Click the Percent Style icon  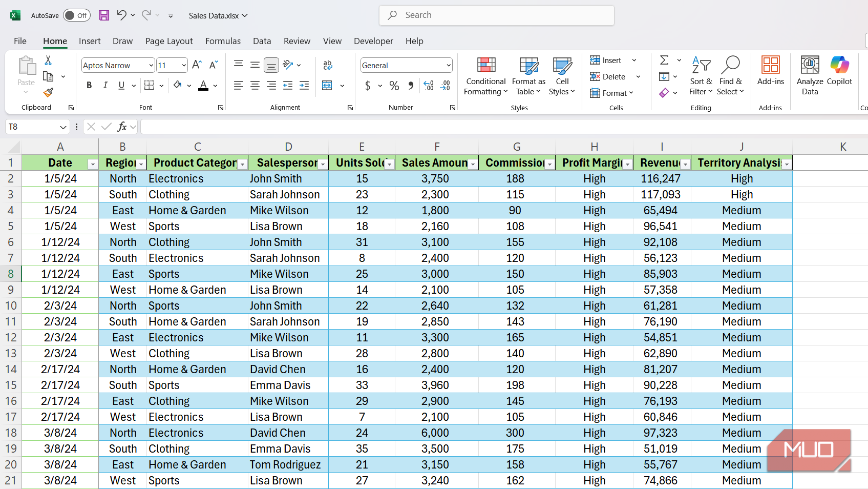tap(394, 86)
